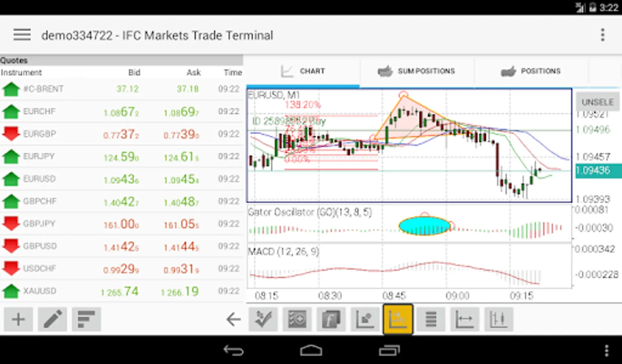Viewport: 622px width, 364px height.
Task: Tap the #C-BRENT bid price 37.12
Action: coord(128,89)
